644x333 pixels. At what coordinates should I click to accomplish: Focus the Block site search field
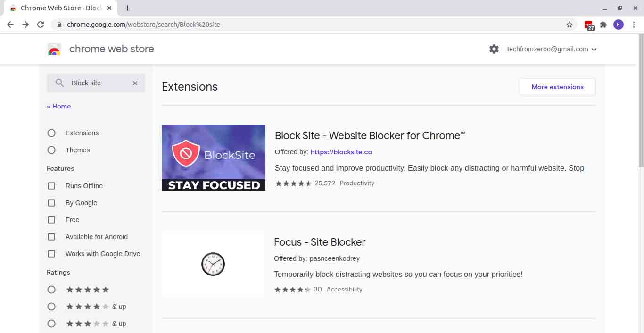point(96,83)
